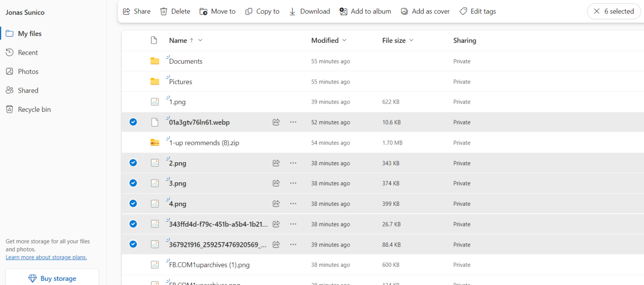The height and width of the screenshot is (285, 644).
Task: Clear selection using the 6 selected button
Action: click(613, 11)
